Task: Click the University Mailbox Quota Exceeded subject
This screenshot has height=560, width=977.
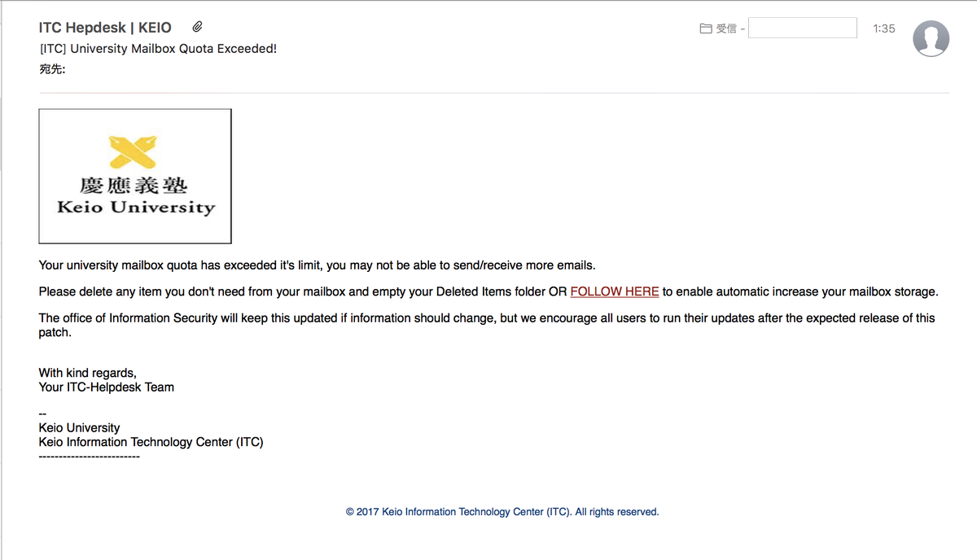Action: [x=158, y=49]
